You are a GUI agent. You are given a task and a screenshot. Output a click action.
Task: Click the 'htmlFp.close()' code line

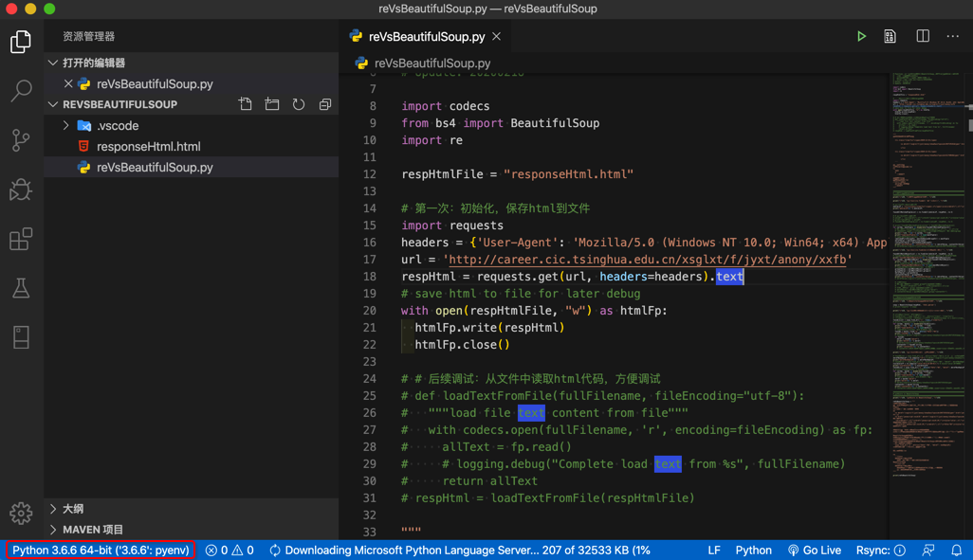coord(462,345)
